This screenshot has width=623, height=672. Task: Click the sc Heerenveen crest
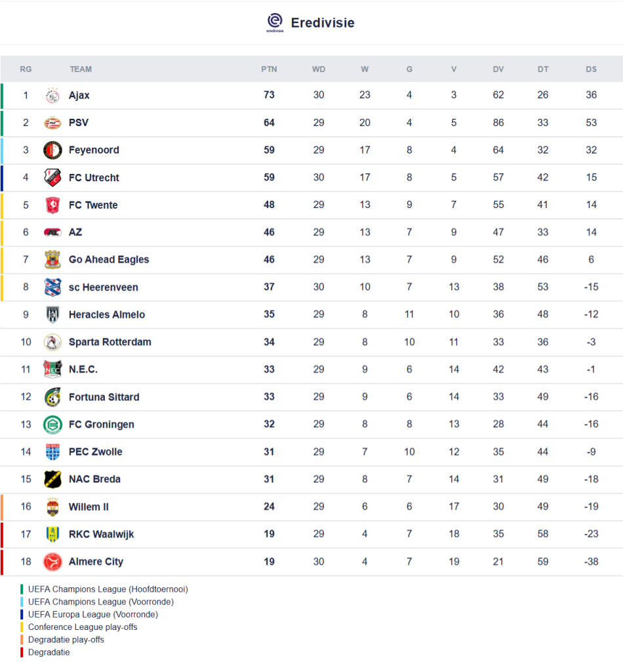52,287
